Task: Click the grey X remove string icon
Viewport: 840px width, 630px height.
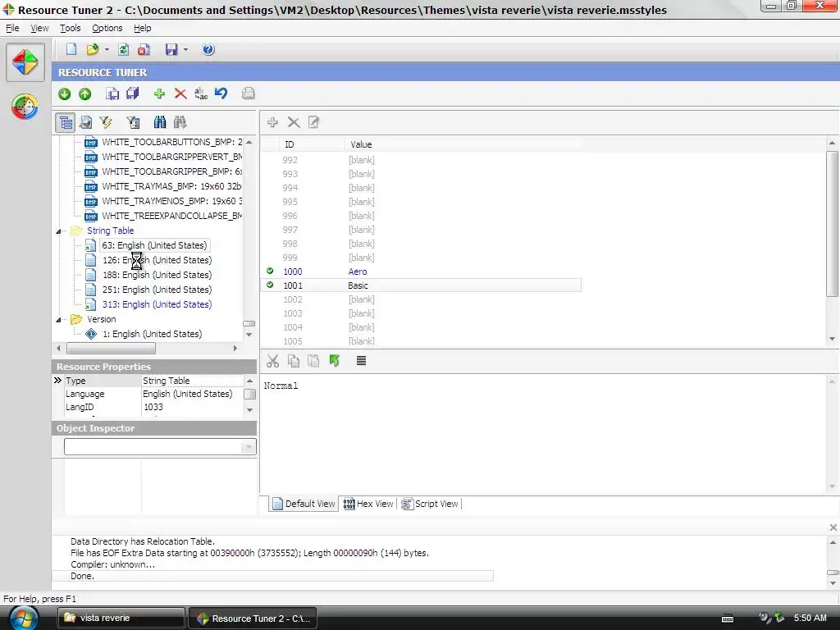Action: point(293,122)
